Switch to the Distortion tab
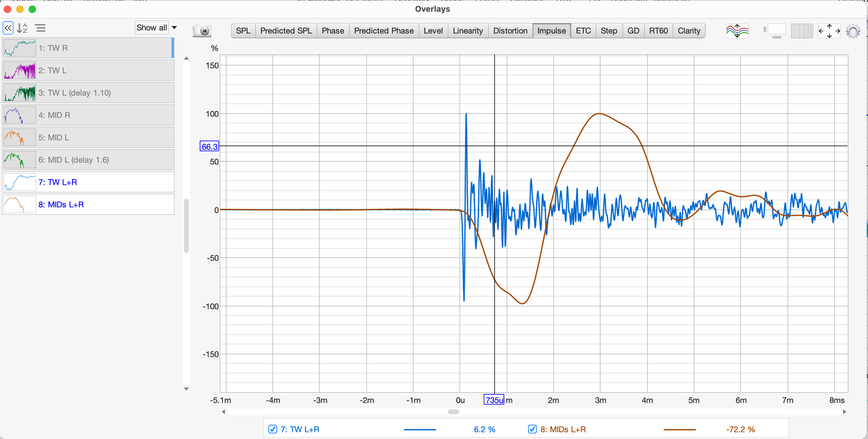This screenshot has height=439, width=868. click(510, 31)
